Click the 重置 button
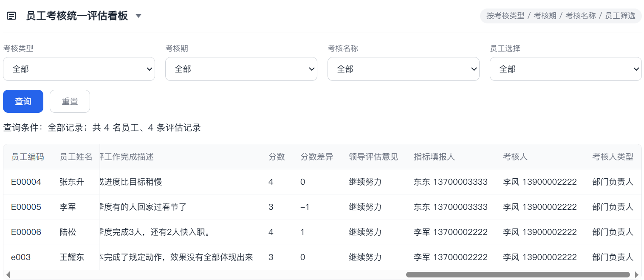Viewport: 644px width, 280px height. point(70,101)
